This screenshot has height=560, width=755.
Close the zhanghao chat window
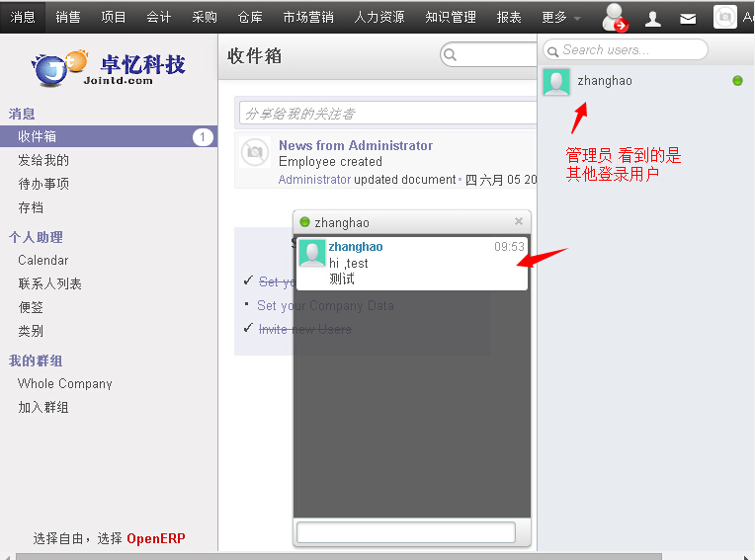[x=519, y=221]
